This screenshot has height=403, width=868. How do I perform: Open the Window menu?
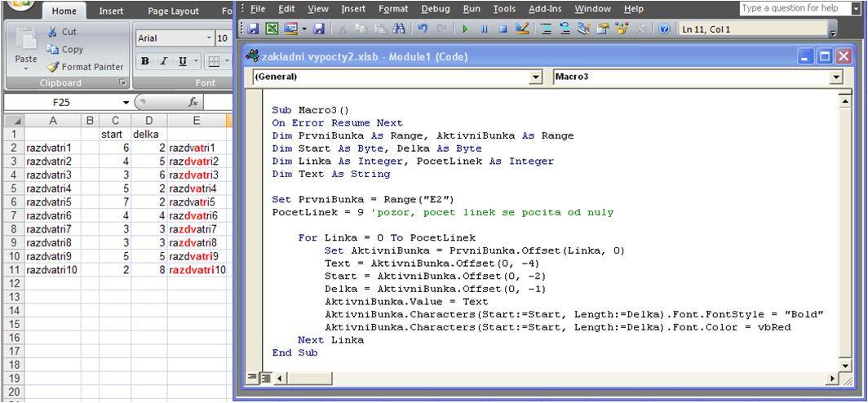(x=591, y=9)
